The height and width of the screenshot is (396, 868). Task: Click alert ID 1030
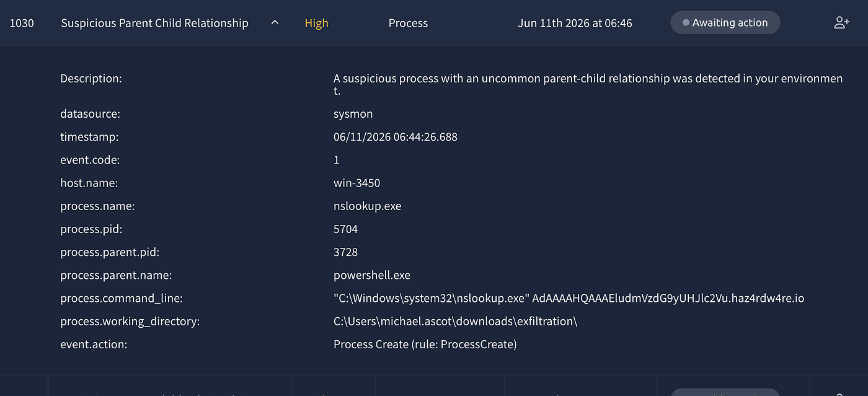tap(22, 23)
